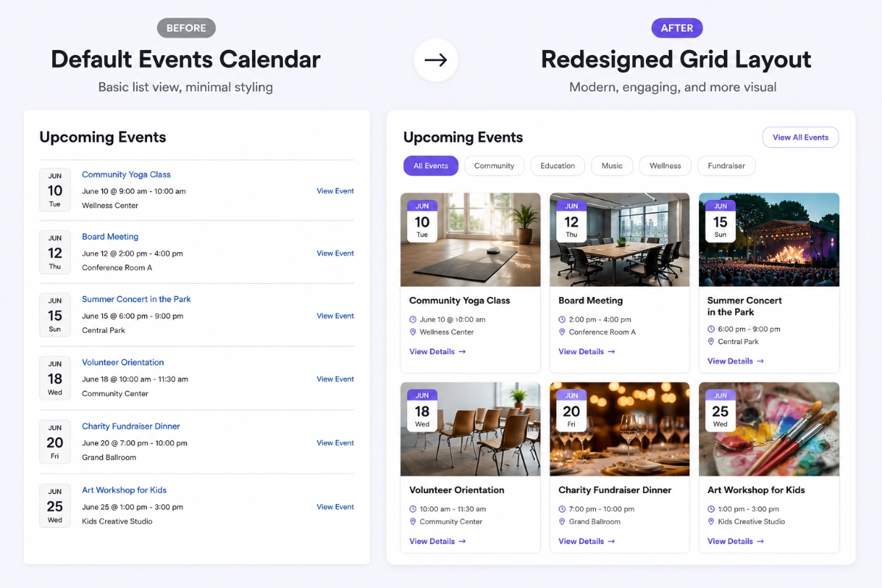This screenshot has width=882, height=588.
Task: Filter events by Education
Action: [x=558, y=166]
